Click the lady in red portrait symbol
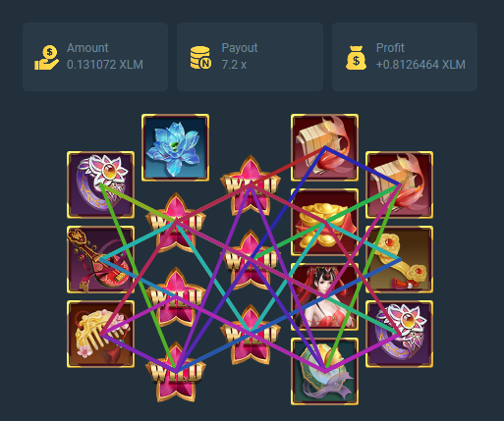The image size is (504, 421). pyautogui.click(x=324, y=296)
